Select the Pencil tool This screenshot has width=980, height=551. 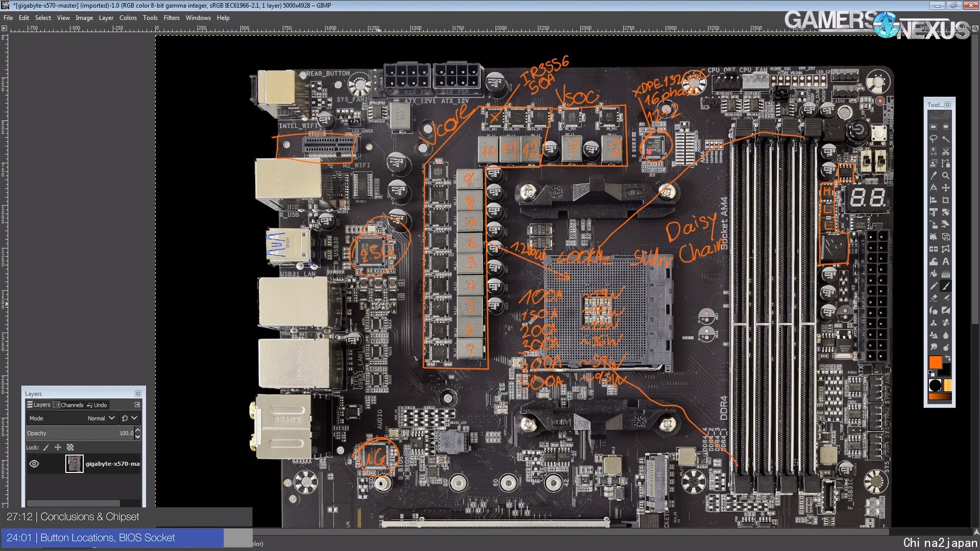click(934, 286)
